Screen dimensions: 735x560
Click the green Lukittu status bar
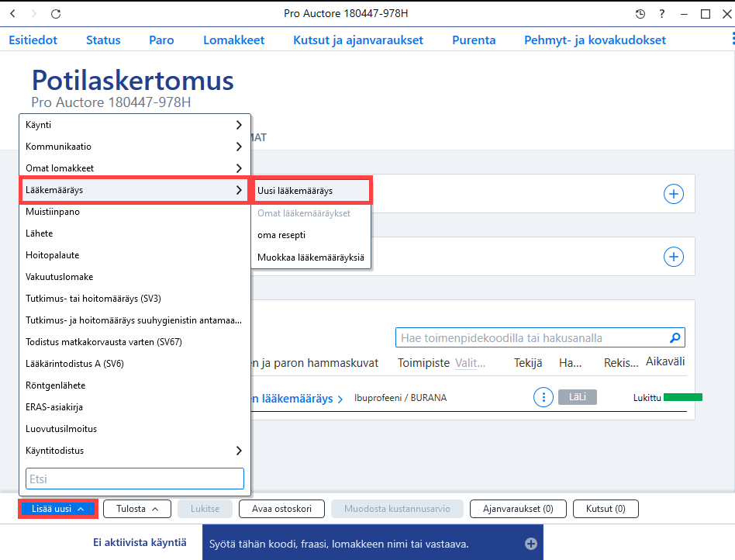coord(682,398)
